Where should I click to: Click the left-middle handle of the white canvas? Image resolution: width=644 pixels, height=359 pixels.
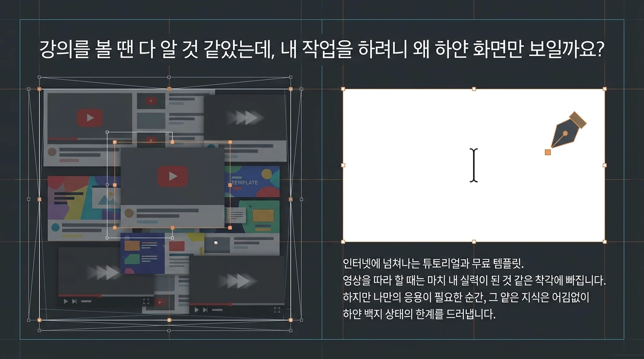343,165
